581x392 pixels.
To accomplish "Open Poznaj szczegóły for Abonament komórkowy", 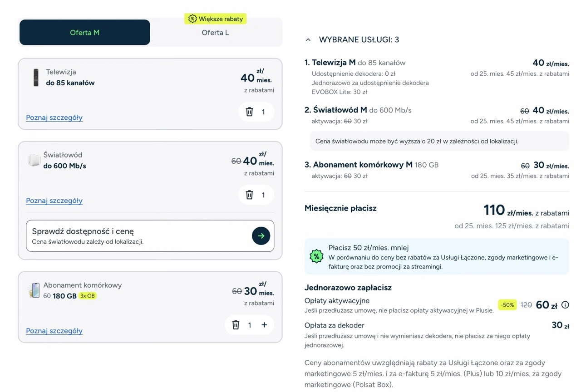I will click(54, 331).
